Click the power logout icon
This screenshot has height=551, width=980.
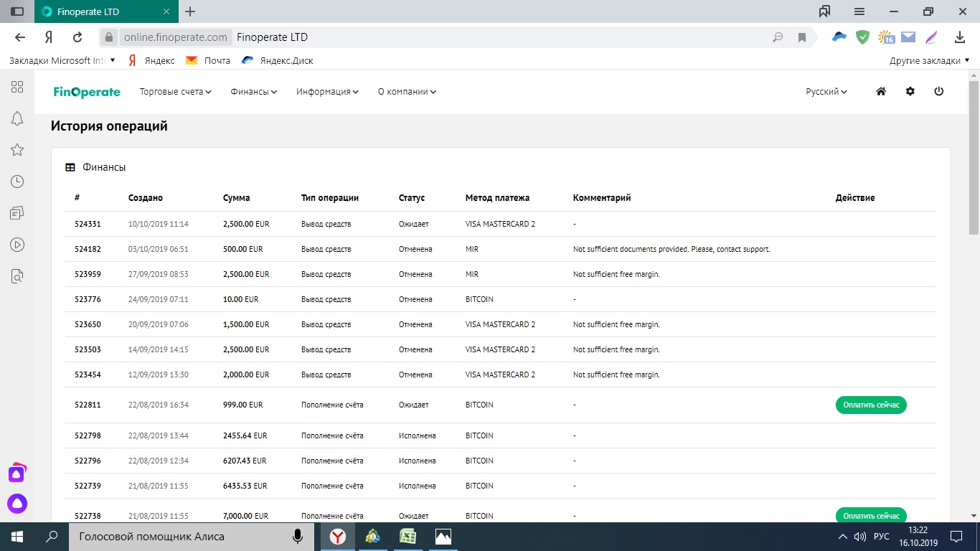coord(939,92)
